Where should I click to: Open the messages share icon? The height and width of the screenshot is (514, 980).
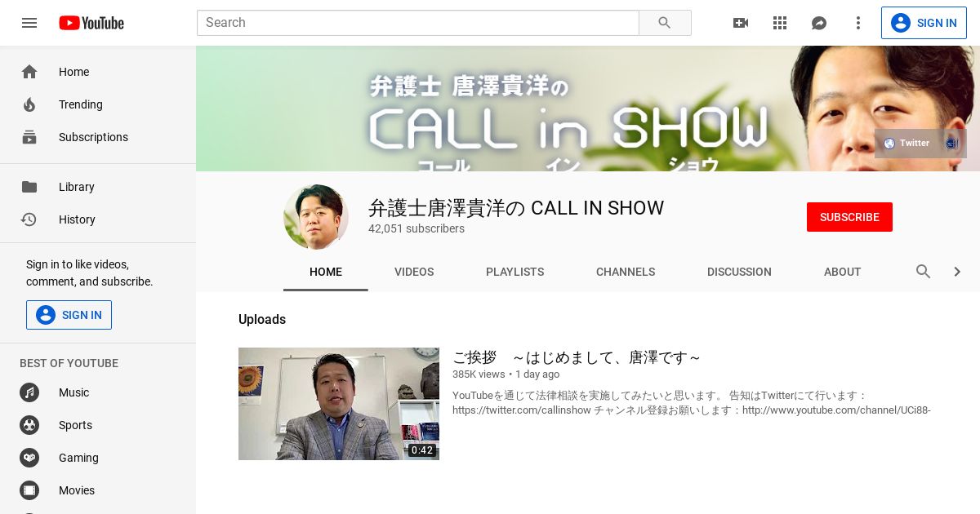click(x=819, y=23)
